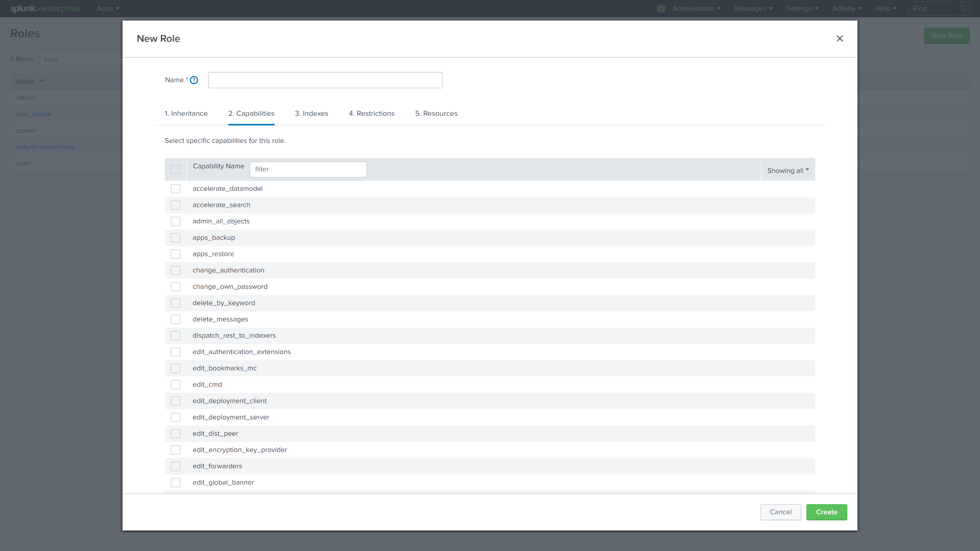
Task: Enable the admin_all_objects checkbox
Action: click(x=176, y=221)
